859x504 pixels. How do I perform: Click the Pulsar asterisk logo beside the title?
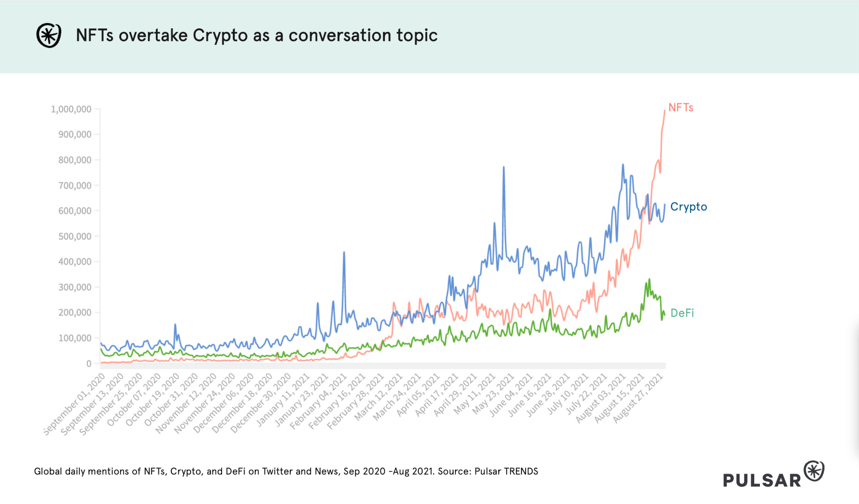click(49, 35)
